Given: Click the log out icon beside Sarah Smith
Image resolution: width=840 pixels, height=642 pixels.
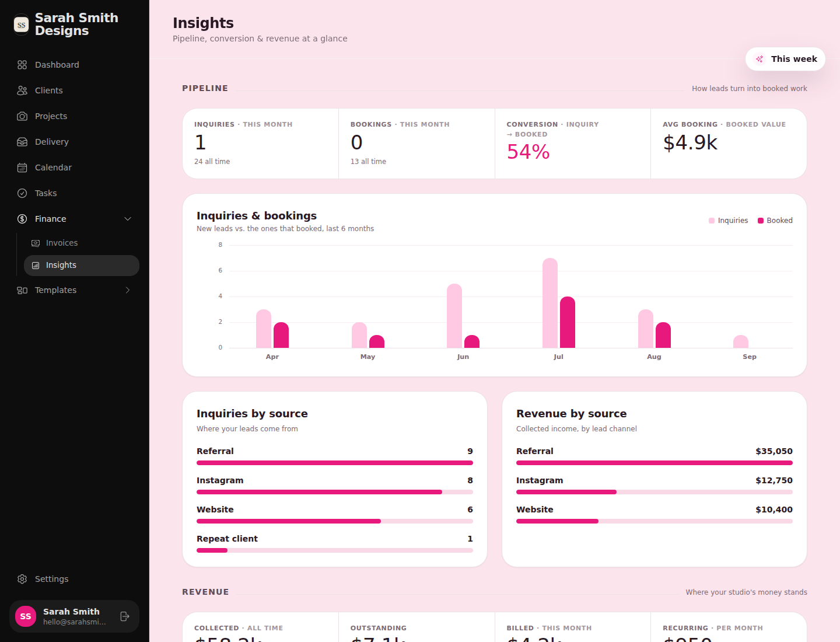Looking at the screenshot, I should pos(124,616).
